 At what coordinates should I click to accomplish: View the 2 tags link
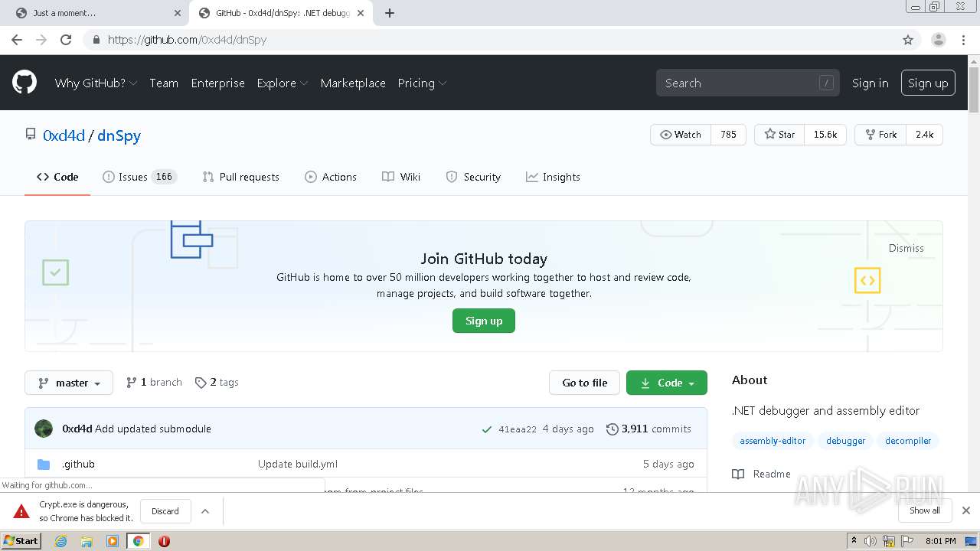(x=217, y=382)
